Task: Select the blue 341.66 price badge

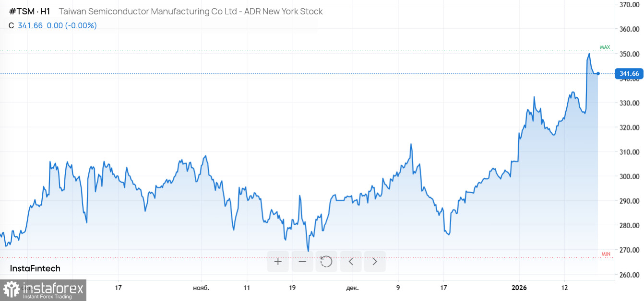Action: coord(629,73)
